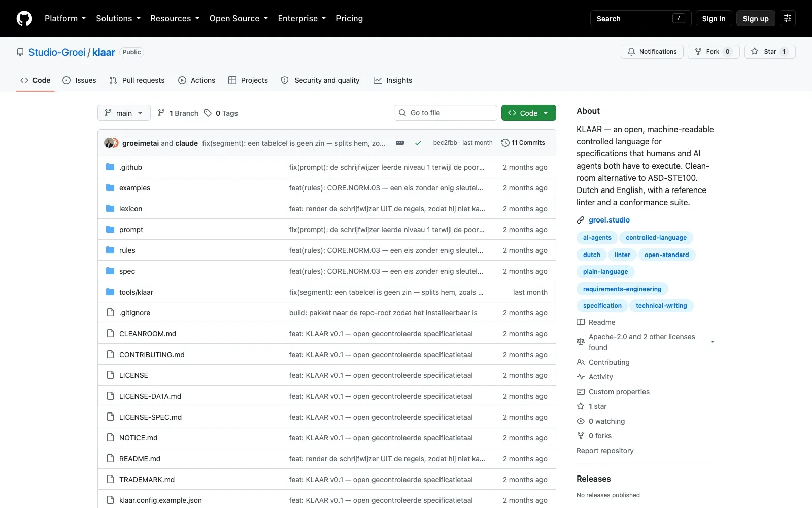Screen dimensions: 812x508
Task: Click the CLEANROOM.md file icon
Action: (110, 334)
